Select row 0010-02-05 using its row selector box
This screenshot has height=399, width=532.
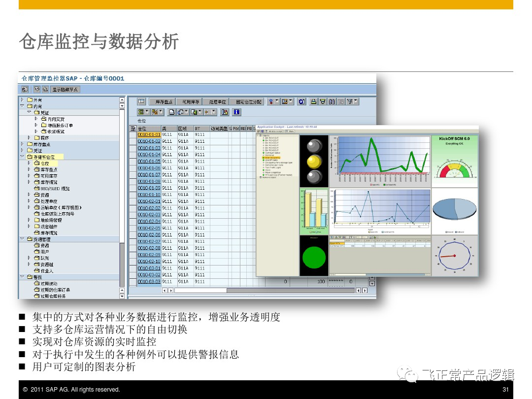coord(133,228)
